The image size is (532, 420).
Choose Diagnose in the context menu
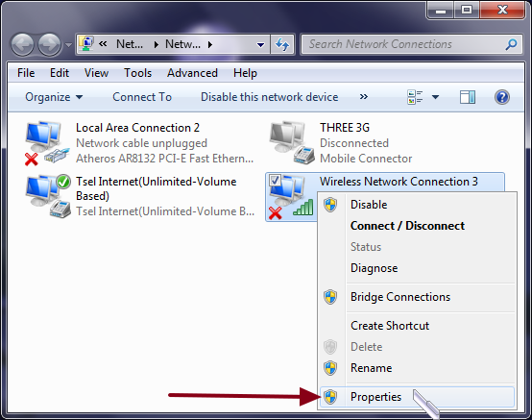(x=418, y=268)
